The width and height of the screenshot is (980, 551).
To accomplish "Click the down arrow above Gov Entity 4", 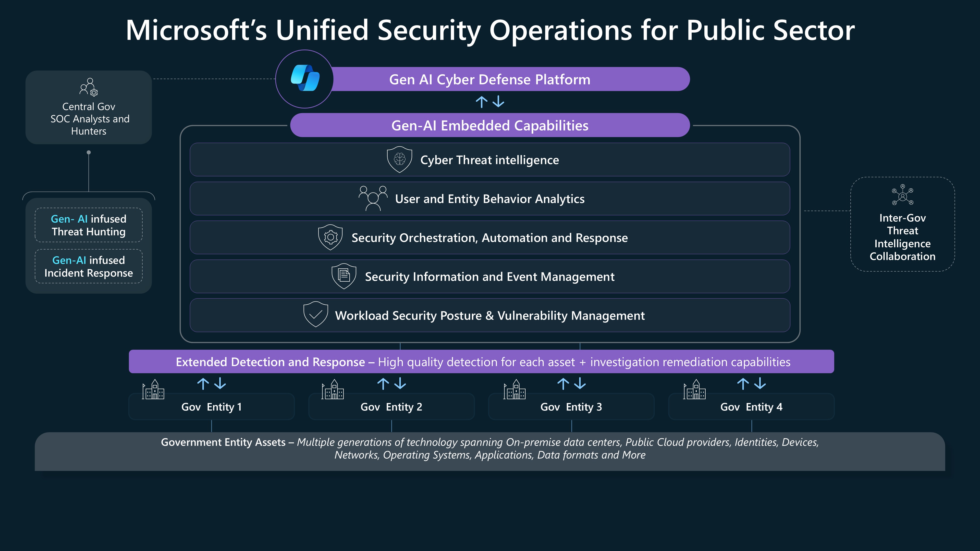I will click(760, 383).
